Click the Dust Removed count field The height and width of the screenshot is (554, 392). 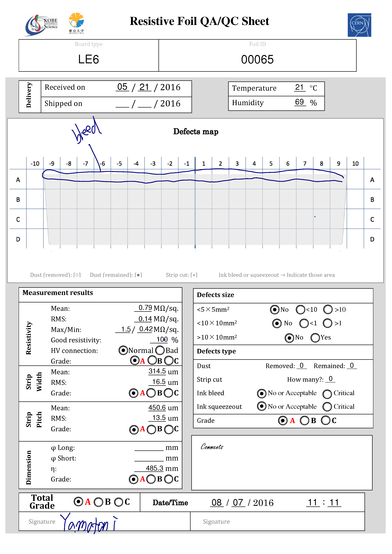(x=301, y=366)
